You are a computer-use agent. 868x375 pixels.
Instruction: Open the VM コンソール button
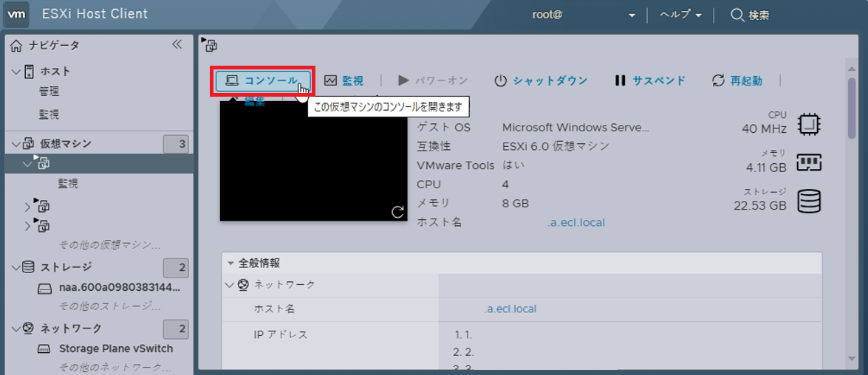coord(262,80)
